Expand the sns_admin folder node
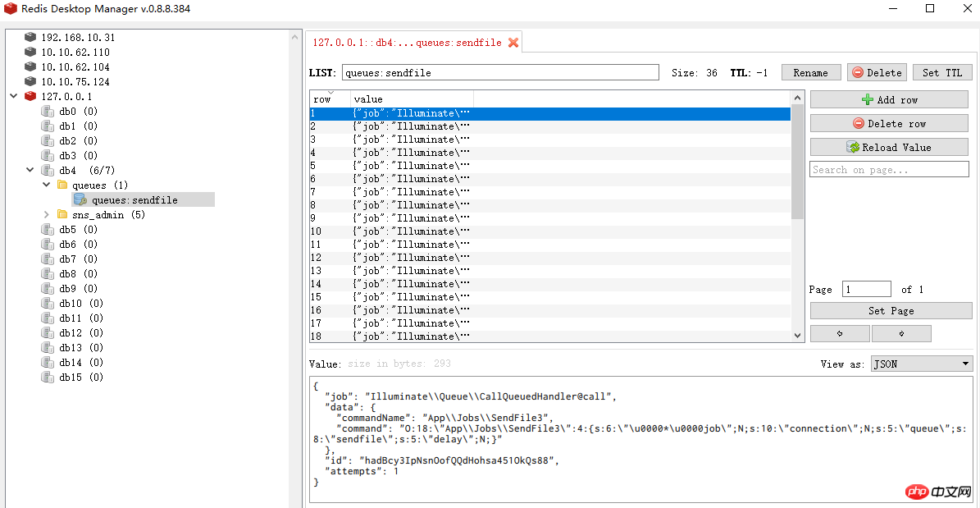This screenshot has height=508, width=980. pos(46,214)
